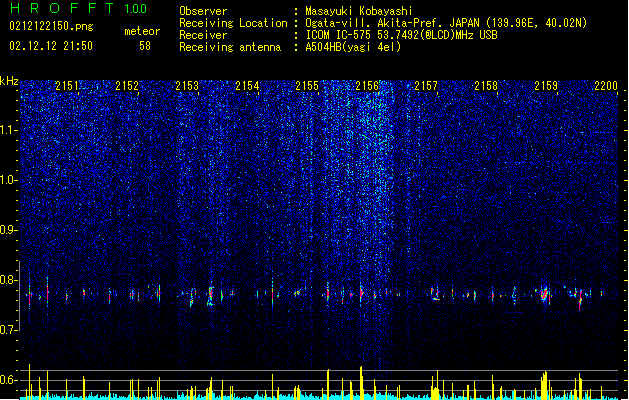This screenshot has height=400, width=629.
Task: Click the meteor count value 58
Action: pyautogui.click(x=145, y=46)
